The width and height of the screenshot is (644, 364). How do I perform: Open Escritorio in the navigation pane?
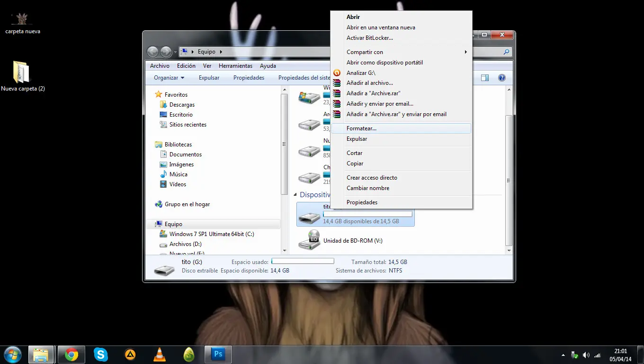pos(181,115)
